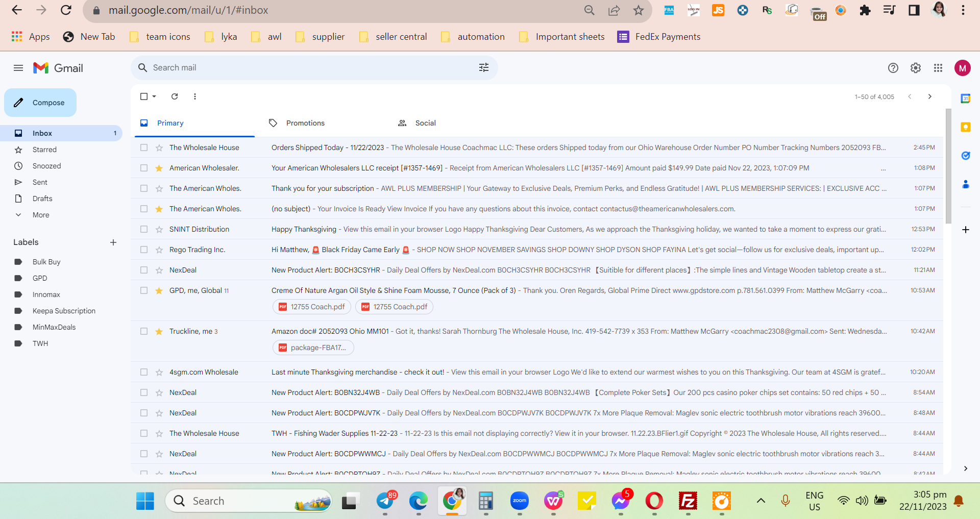Refresh the inbox

pos(175,96)
